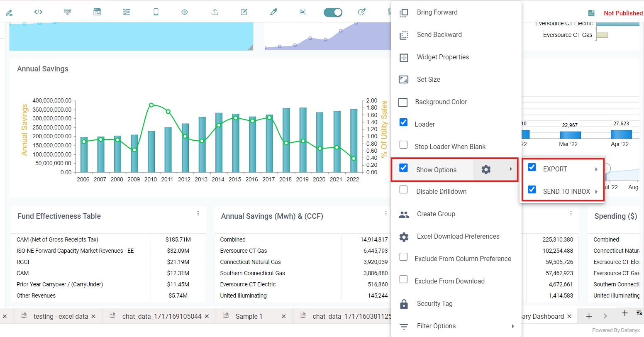
Task: Click the share upload icon in toolbar
Action: pos(215,12)
